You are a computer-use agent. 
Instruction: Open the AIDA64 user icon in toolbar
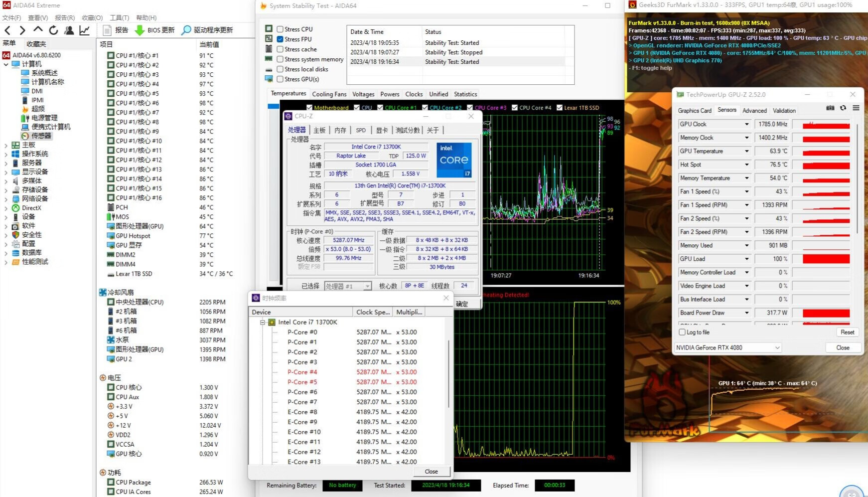69,30
